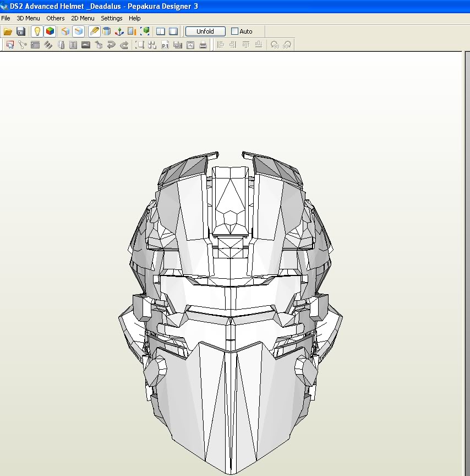Align selected parts to the right
The image size is (470, 476).
point(233,45)
